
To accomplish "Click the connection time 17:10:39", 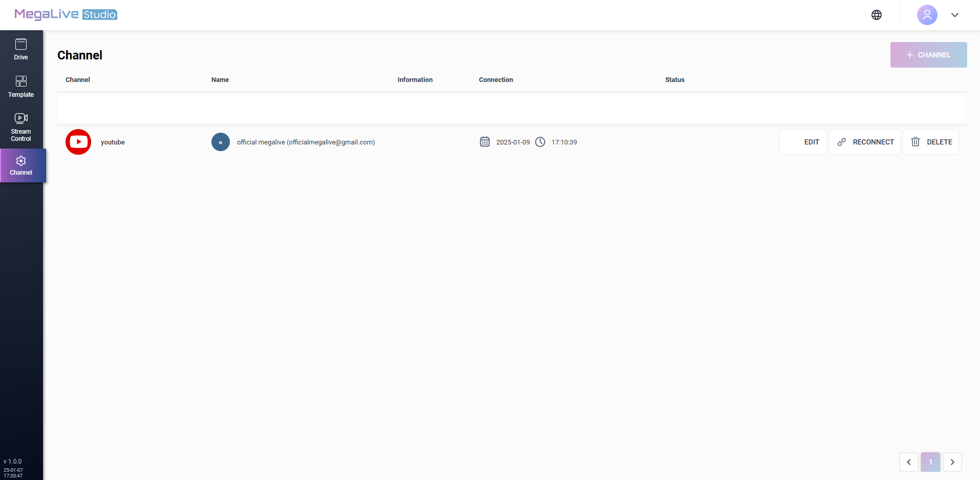I will click(x=564, y=142).
